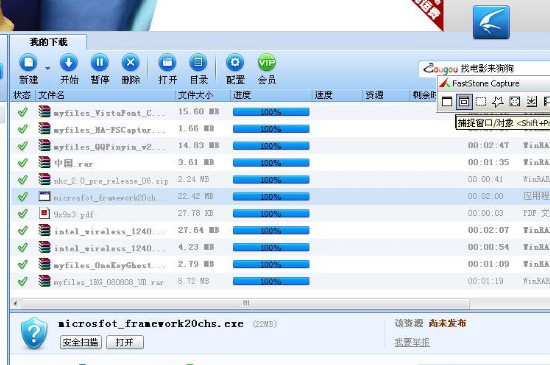
Task: Expand dropdown arrow next to 新建
Action: (x=48, y=68)
